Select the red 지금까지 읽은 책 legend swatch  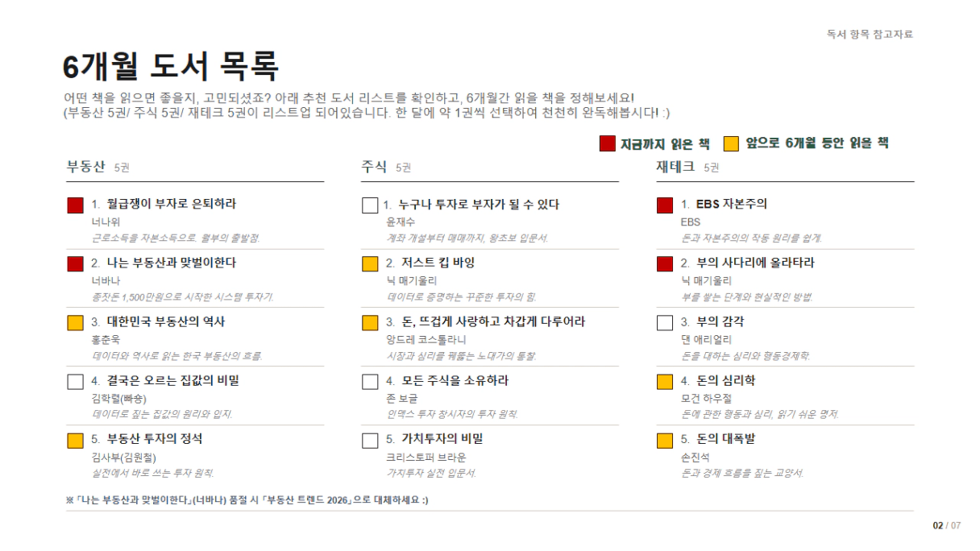coord(608,144)
